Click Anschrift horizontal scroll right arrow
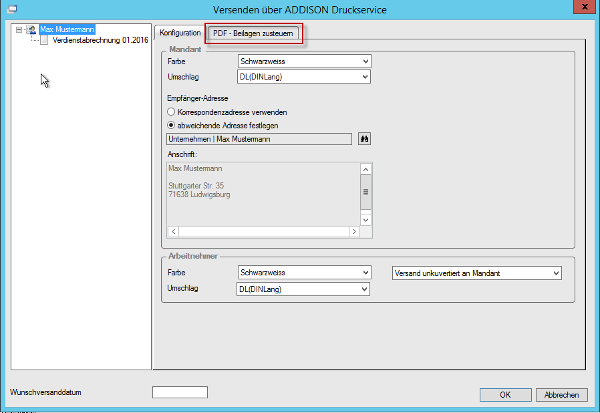 [x=354, y=231]
